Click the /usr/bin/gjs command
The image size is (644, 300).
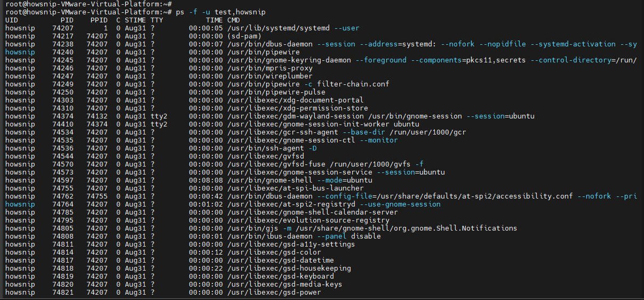(x=253, y=228)
